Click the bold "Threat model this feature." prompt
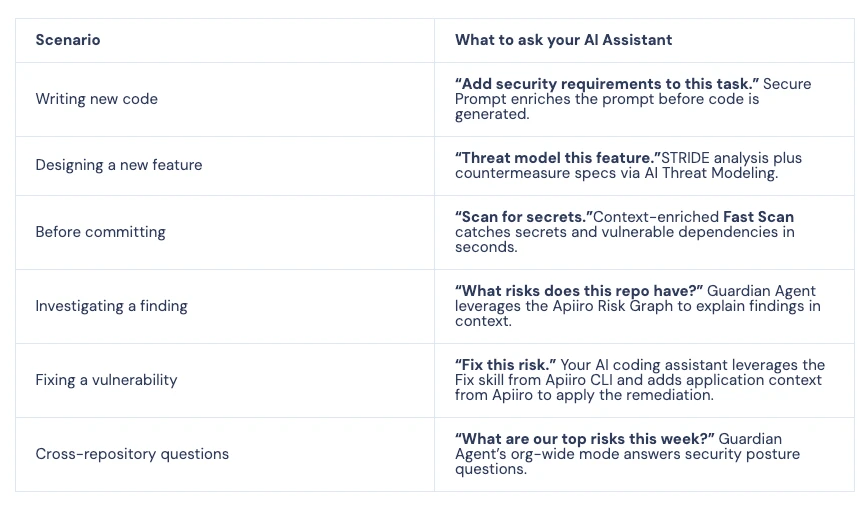The height and width of the screenshot is (505, 867). [x=558, y=158]
